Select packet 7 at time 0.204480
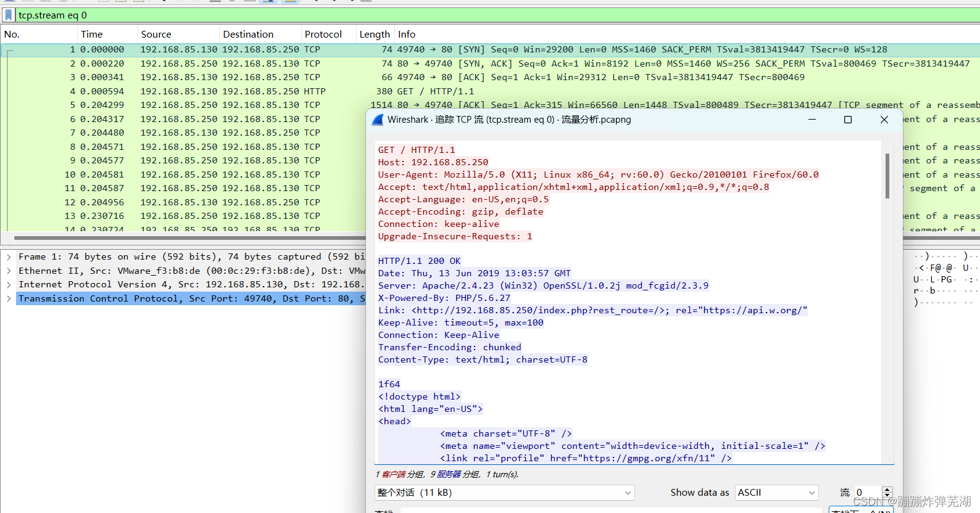980x513 pixels. [183, 133]
